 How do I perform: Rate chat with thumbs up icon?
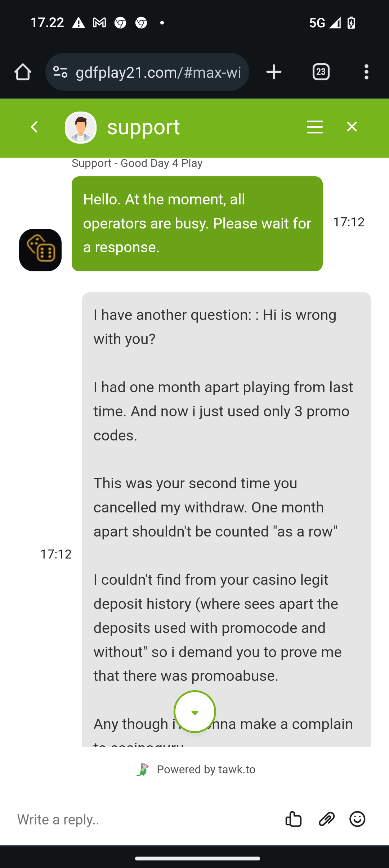(294, 819)
